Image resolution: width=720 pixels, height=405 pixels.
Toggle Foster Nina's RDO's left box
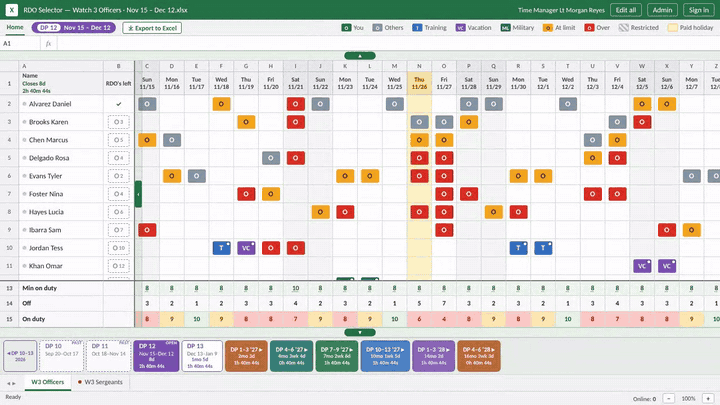click(118, 194)
